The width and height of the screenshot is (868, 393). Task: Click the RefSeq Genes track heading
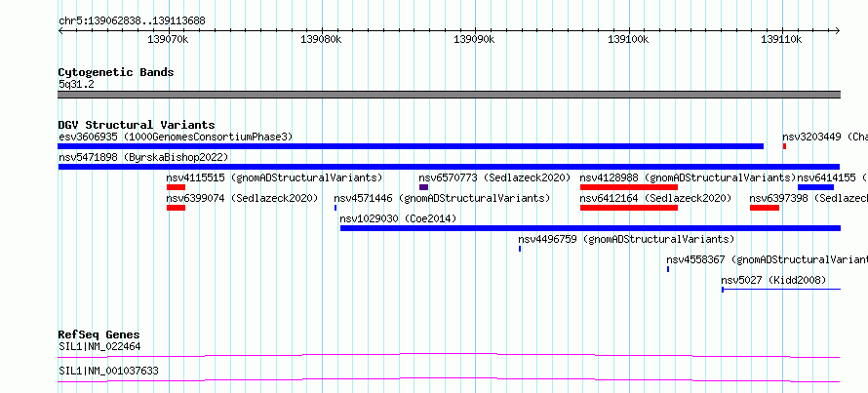coord(99,334)
